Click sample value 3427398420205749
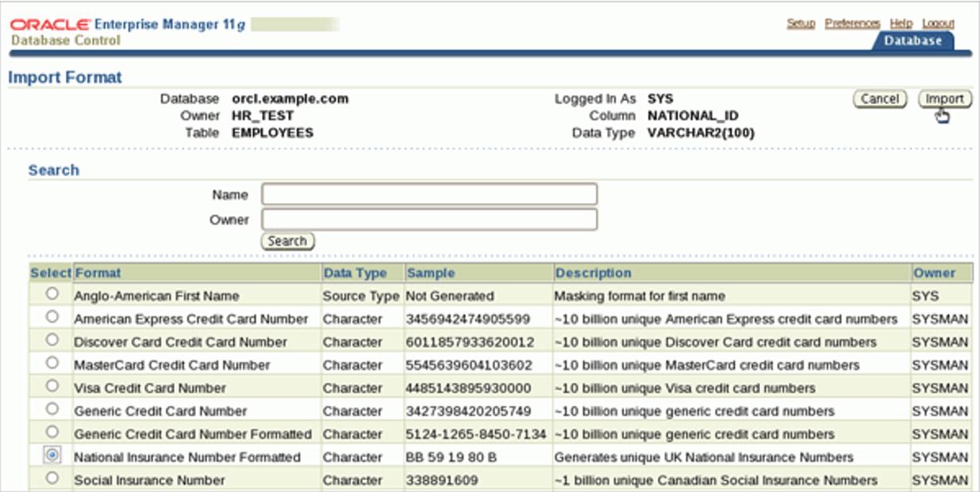This screenshot has width=980, height=492. [468, 411]
